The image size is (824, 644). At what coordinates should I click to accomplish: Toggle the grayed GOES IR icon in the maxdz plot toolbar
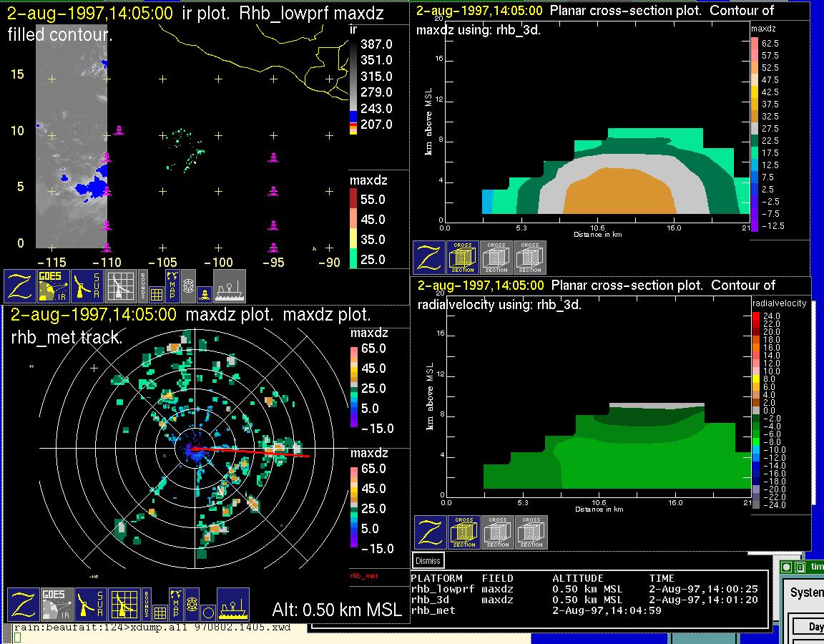point(57,605)
